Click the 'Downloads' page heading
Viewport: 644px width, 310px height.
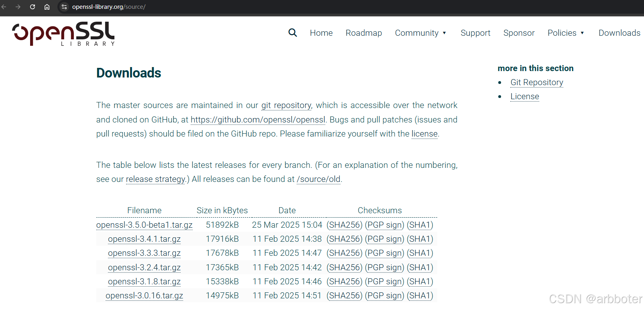128,73
